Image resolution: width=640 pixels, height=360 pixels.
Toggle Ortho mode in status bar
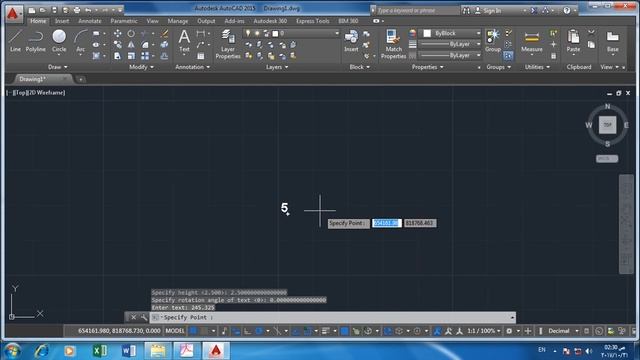tap(247, 331)
